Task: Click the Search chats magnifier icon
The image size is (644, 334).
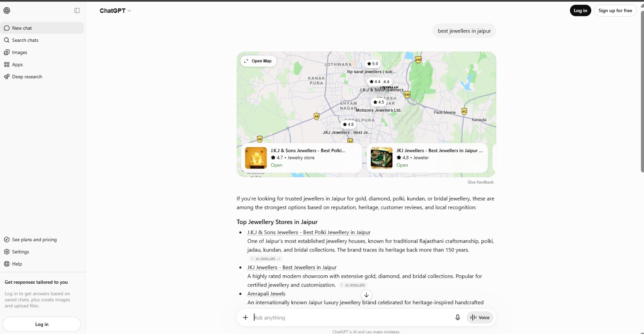Action: click(7, 40)
